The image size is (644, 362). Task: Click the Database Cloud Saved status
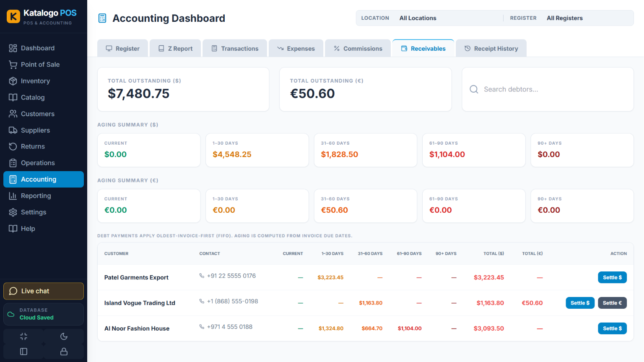point(44,314)
